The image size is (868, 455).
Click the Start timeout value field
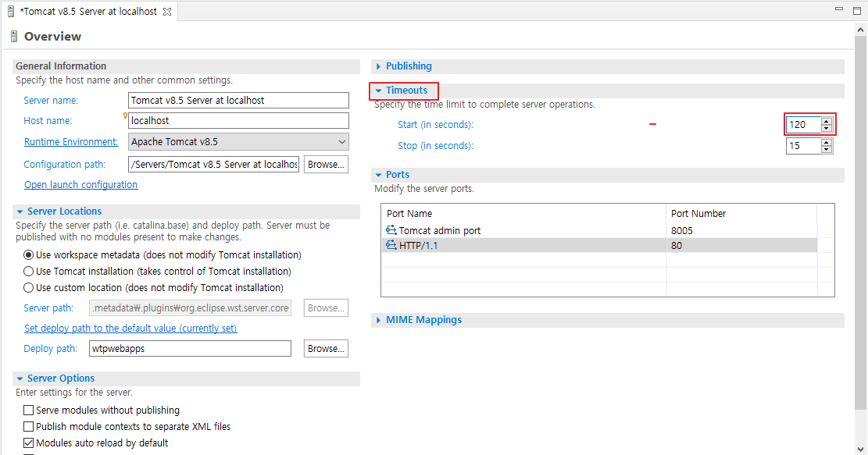tap(804, 125)
